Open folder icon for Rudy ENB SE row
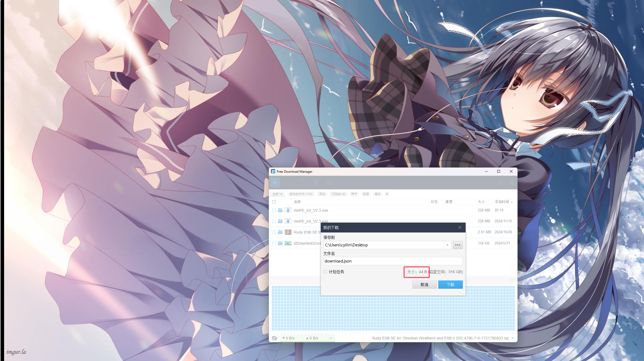Viewport: 644px width, 361px height. 280,232
